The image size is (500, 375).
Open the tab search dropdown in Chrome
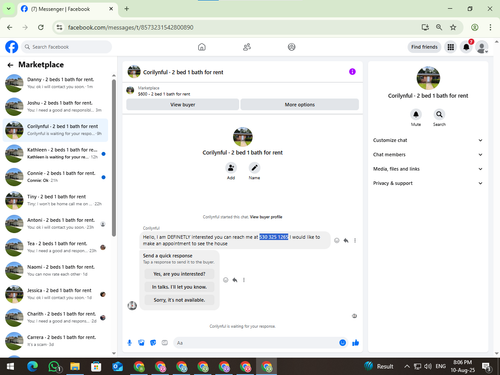(x=9, y=9)
